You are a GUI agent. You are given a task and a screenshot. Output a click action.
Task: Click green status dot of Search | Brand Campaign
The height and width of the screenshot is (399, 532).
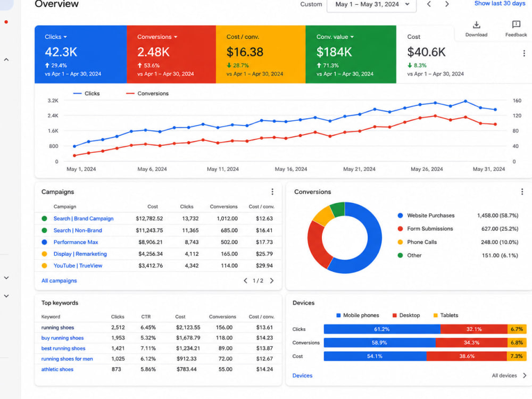tap(45, 219)
